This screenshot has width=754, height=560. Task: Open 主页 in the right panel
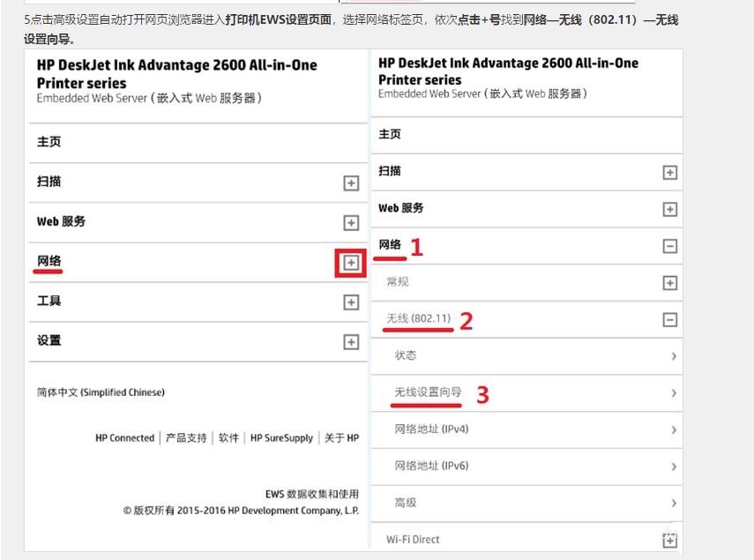coord(390,134)
